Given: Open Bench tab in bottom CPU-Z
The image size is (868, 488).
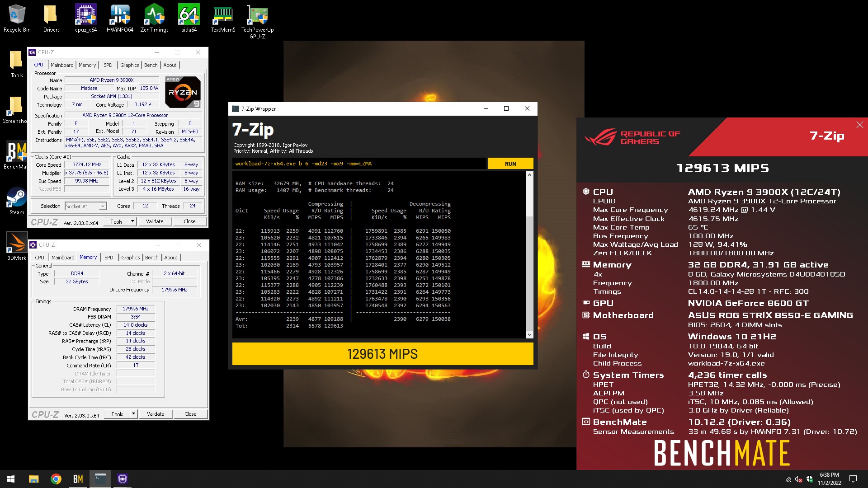Looking at the screenshot, I should (152, 258).
